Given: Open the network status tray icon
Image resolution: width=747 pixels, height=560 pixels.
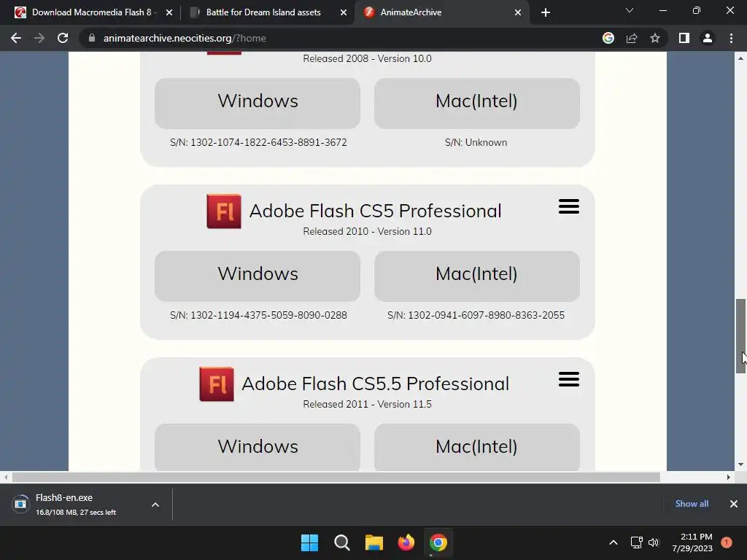Looking at the screenshot, I should pyautogui.click(x=636, y=542).
